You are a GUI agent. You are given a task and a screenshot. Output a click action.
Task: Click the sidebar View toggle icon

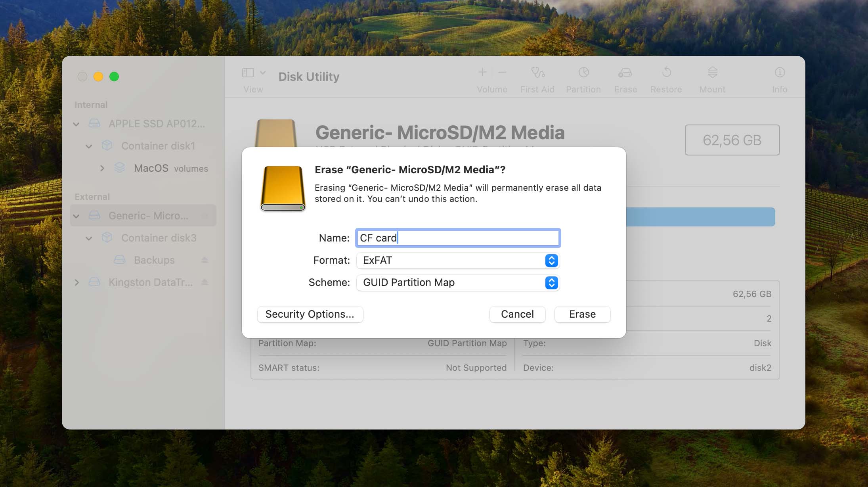coord(248,73)
